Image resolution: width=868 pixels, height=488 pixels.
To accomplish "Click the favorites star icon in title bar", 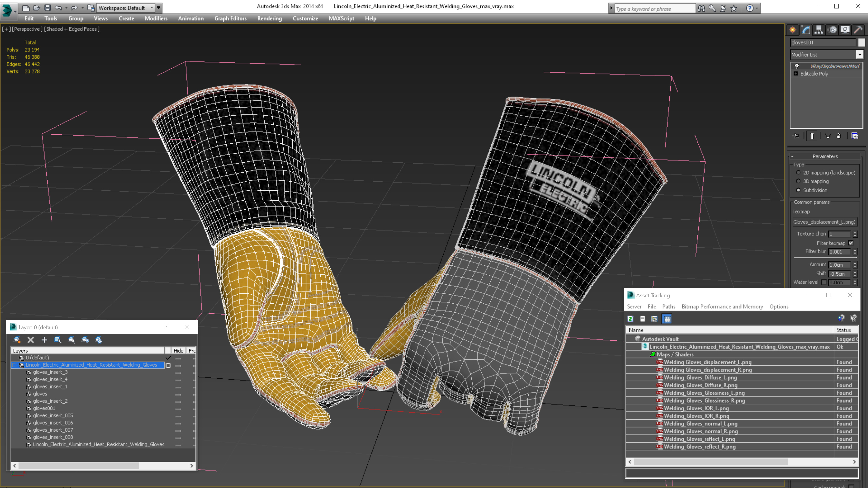I will pyautogui.click(x=734, y=8).
